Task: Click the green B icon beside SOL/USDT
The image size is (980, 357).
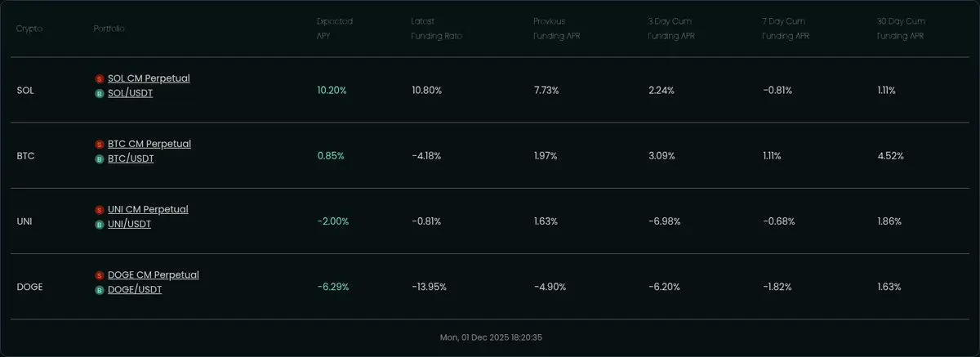Action: (x=100, y=94)
